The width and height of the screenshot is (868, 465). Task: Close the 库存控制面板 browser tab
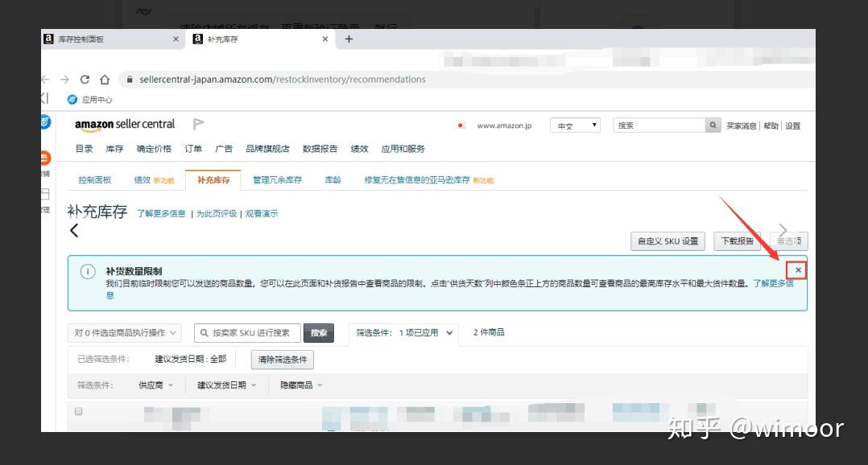[176, 39]
